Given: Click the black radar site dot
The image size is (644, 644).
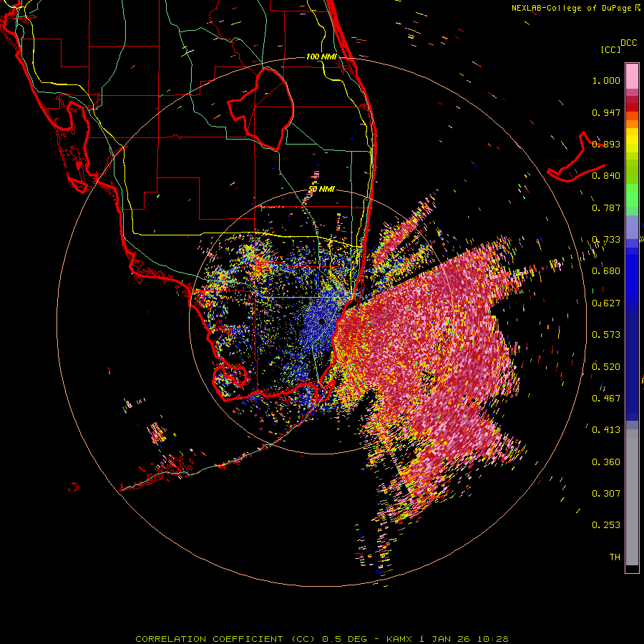Looking at the screenshot, I should (x=322, y=321).
